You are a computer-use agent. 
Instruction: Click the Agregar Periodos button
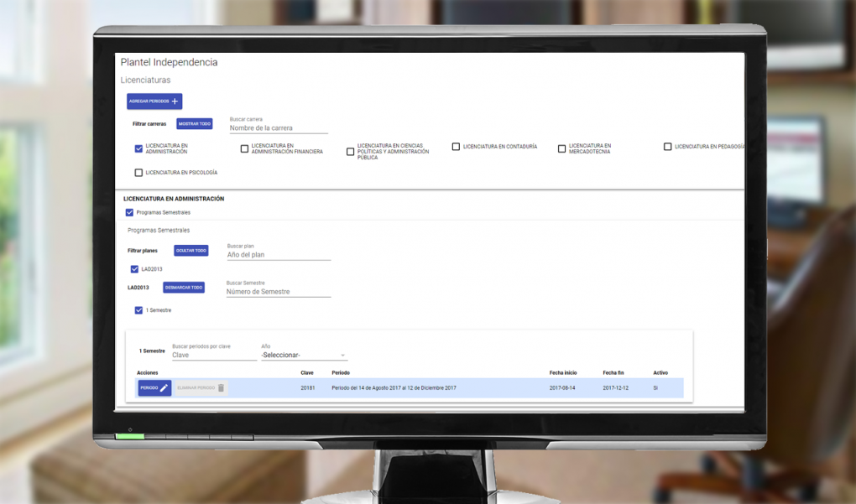(154, 101)
